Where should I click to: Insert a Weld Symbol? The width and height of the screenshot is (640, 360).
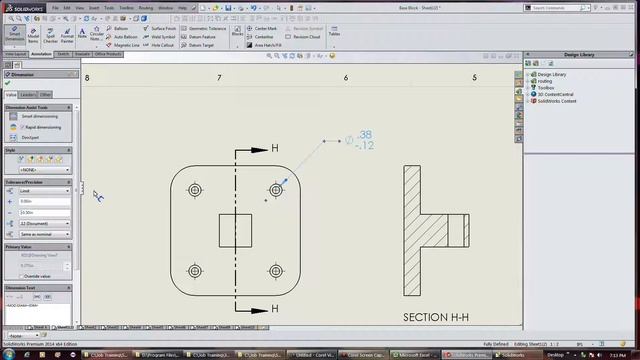click(x=159, y=37)
